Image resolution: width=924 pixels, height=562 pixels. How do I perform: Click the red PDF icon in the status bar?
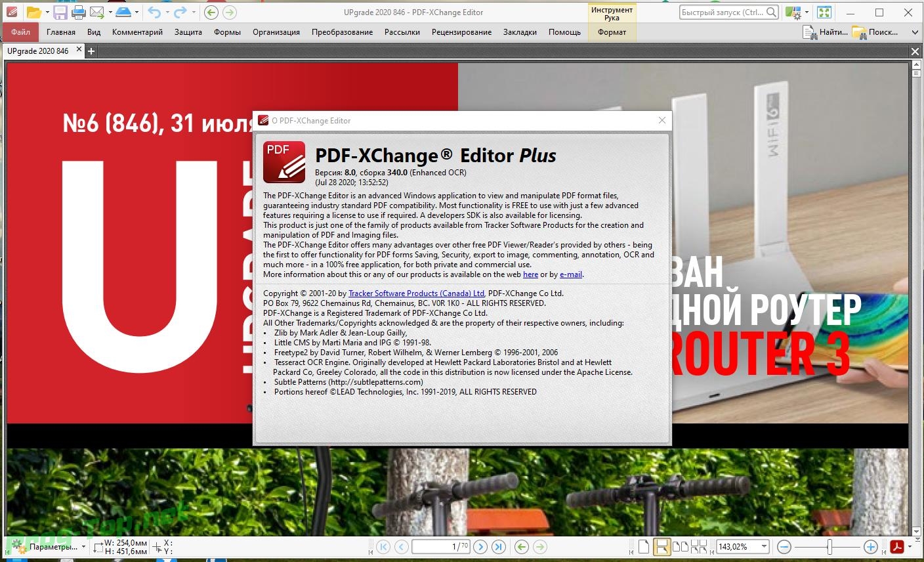coord(897,546)
